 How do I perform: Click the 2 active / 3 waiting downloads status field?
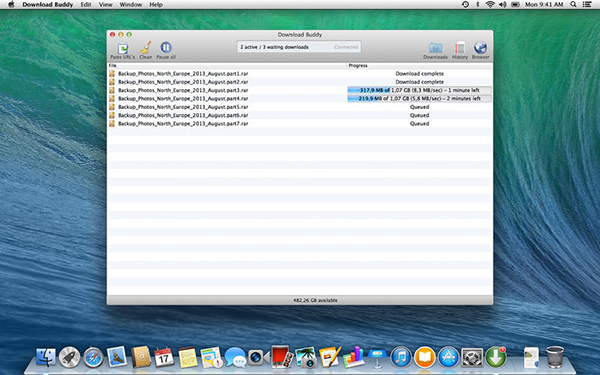[x=299, y=47]
